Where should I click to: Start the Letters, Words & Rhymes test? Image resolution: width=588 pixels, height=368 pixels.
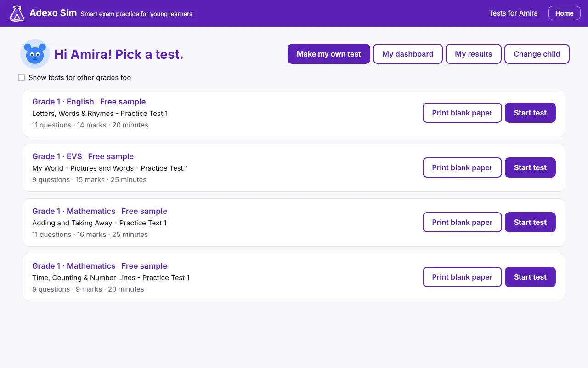(530, 113)
